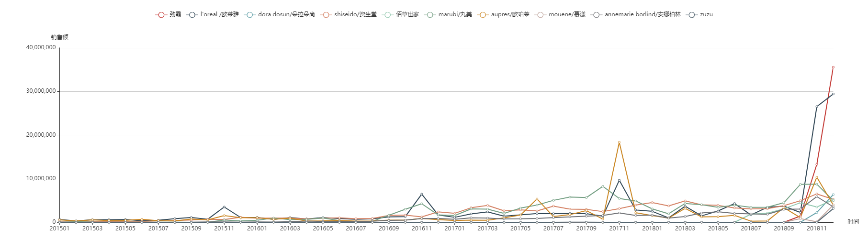Hide the aupres/欧珀莱 series
The image size is (868, 239).
point(503,15)
